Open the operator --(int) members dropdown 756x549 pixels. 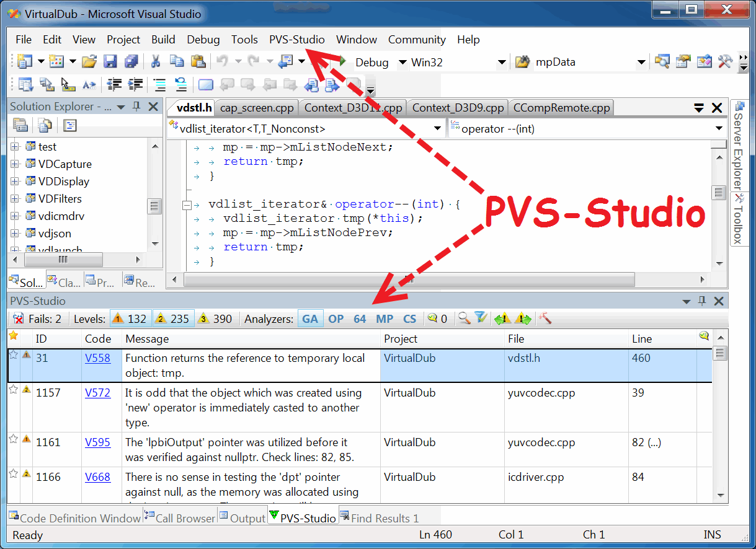click(x=719, y=129)
